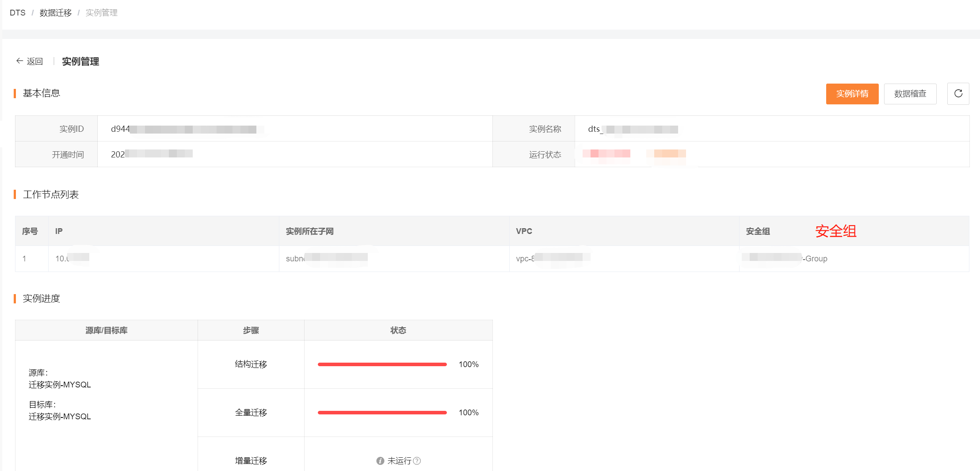The image size is (980, 471).
Task: Open the 实例详情 tab button
Action: click(x=852, y=94)
